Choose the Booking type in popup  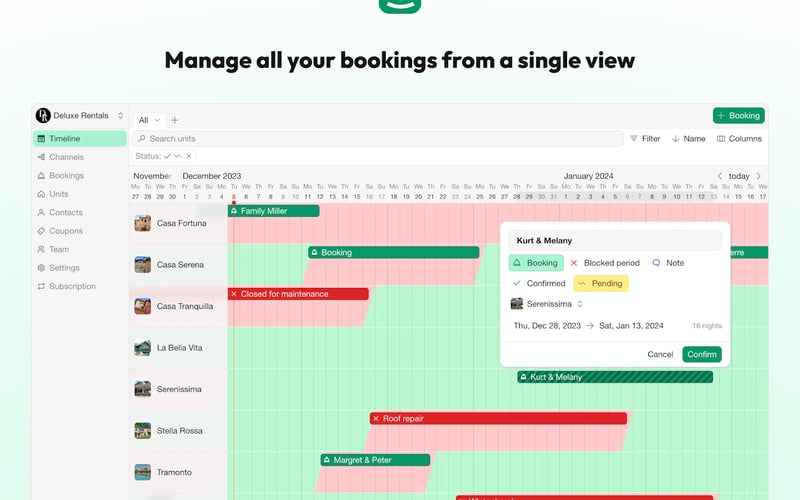[536, 263]
